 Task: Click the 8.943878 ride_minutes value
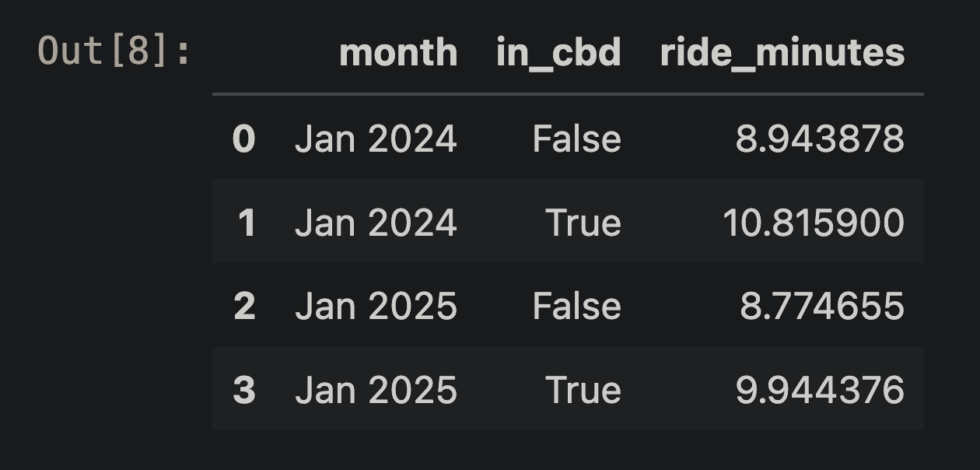click(x=819, y=139)
